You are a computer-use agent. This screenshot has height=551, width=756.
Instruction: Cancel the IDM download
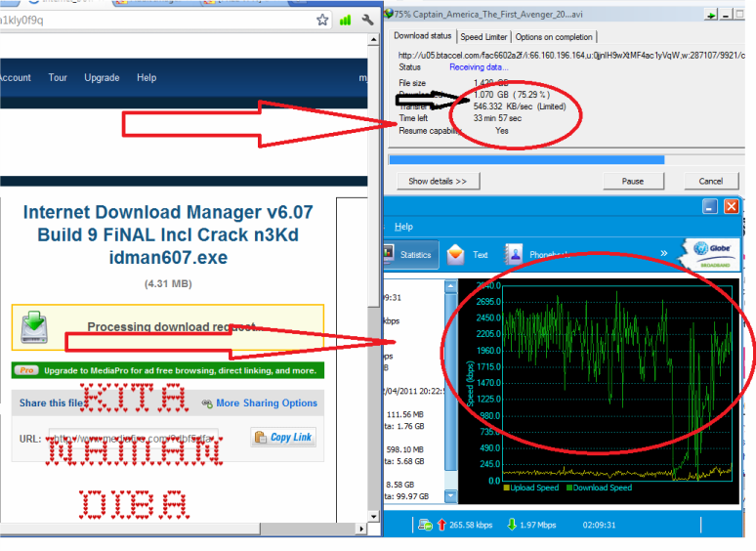click(x=711, y=182)
